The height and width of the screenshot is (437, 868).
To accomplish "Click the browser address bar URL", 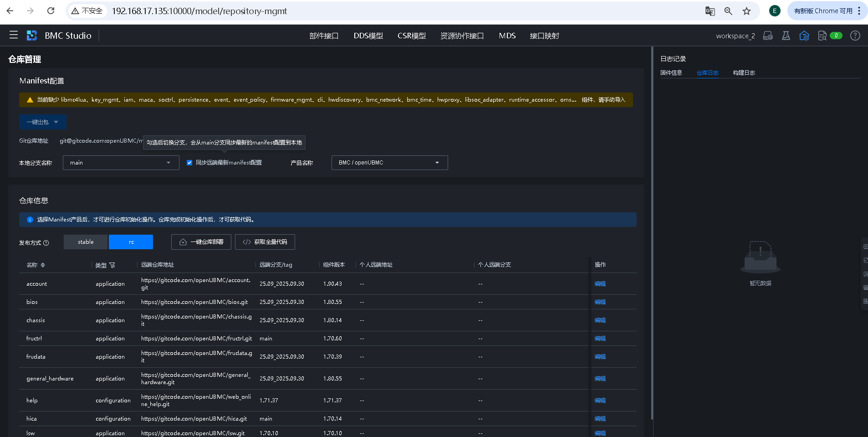I will [199, 11].
